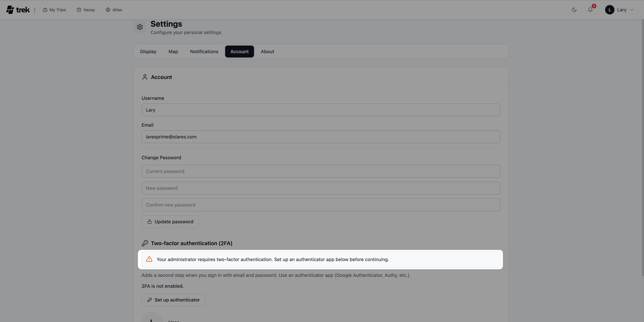644x322 pixels.
Task: Toggle dark mode with the moon icon
Action: (574, 10)
